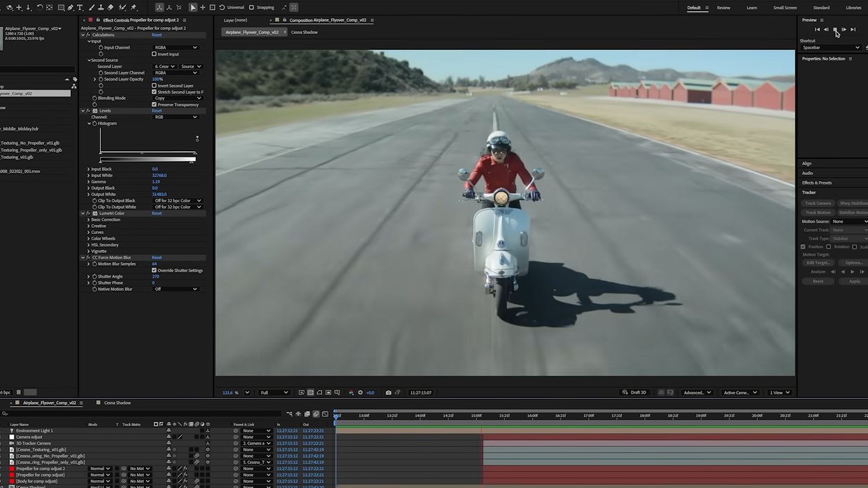The height and width of the screenshot is (488, 868).
Task: Disable Override Shutter Settings for CC Force Motion Blur
Action: click(154, 270)
